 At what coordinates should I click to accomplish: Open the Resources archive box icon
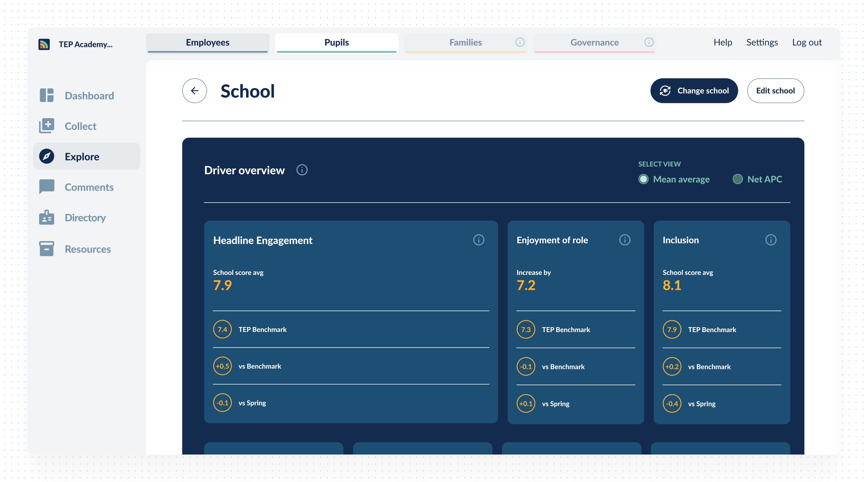46,249
